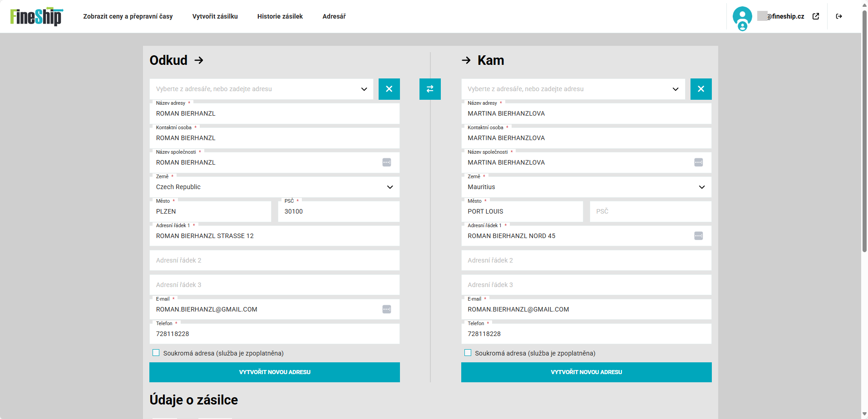Open the Odkud address book dropdown

[364, 89]
